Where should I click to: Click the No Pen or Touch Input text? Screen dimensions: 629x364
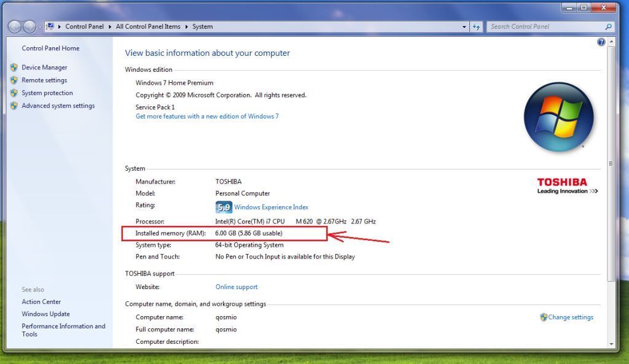coord(285,257)
